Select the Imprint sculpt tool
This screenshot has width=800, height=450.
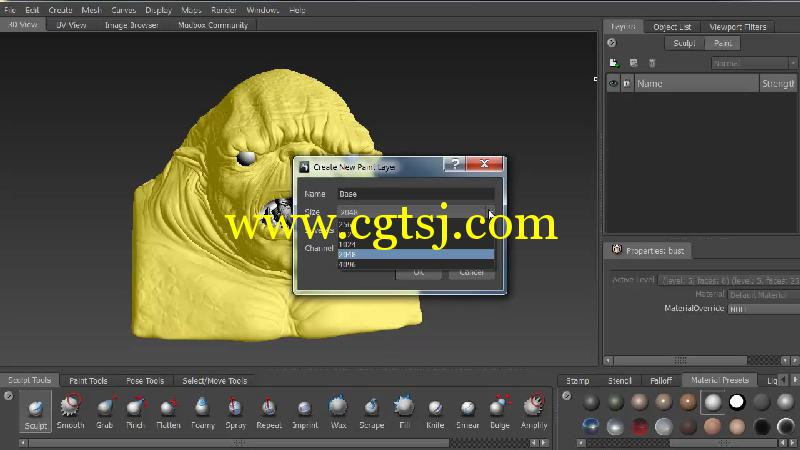pyautogui.click(x=305, y=412)
